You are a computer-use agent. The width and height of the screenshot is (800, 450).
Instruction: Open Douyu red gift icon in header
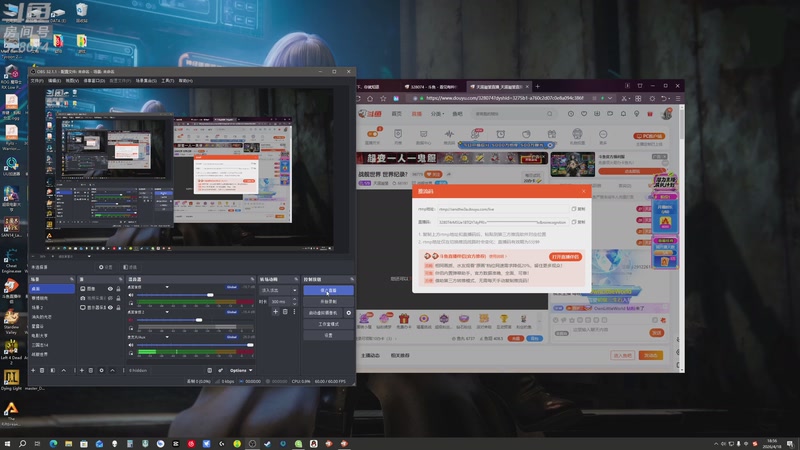point(649,114)
